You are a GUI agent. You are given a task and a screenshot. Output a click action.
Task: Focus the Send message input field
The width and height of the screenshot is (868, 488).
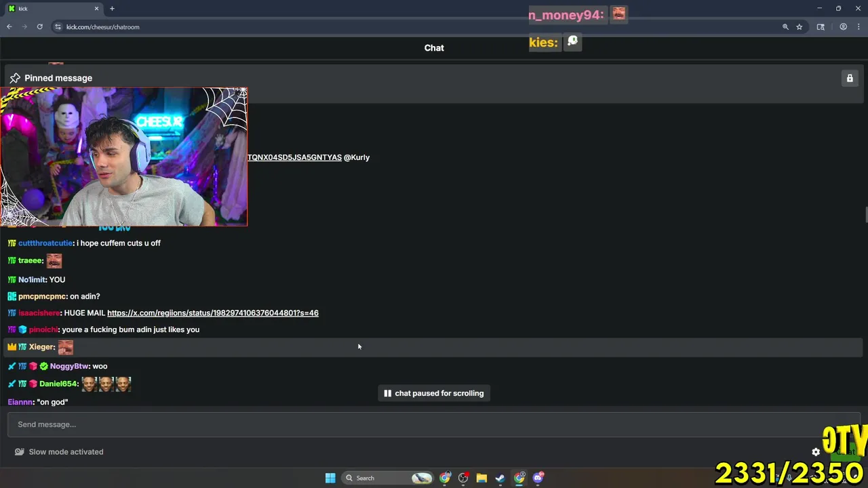coord(434,424)
